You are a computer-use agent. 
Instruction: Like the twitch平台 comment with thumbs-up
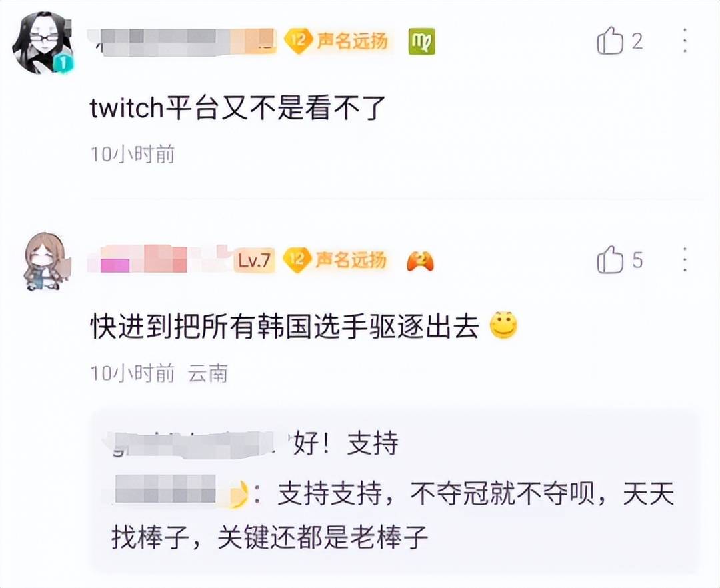pyautogui.click(x=610, y=41)
